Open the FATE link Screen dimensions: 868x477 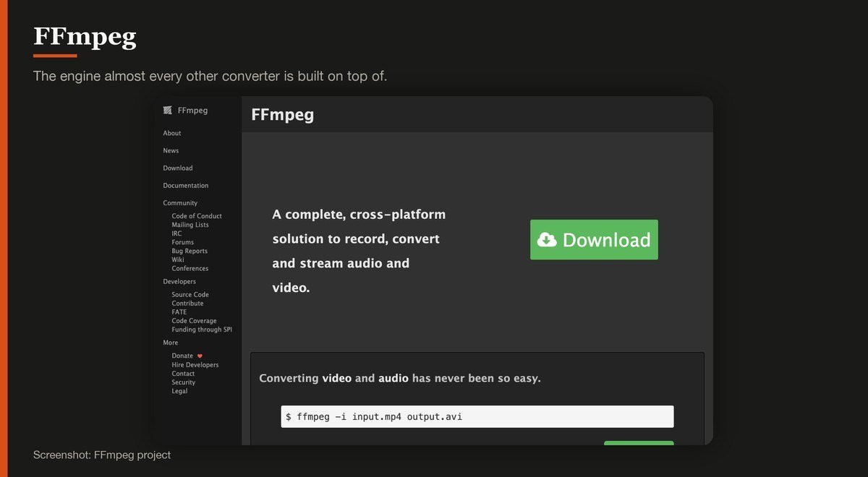pos(179,312)
